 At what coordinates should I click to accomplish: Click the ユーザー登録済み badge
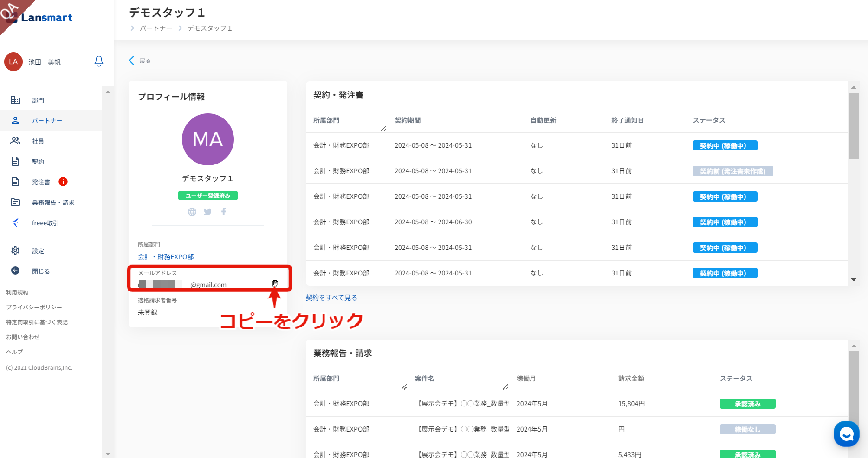208,196
